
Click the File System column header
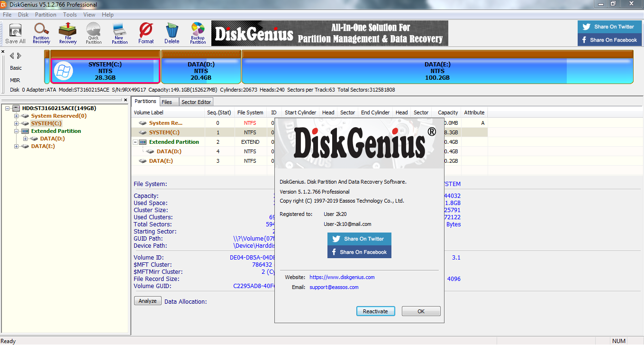point(250,112)
